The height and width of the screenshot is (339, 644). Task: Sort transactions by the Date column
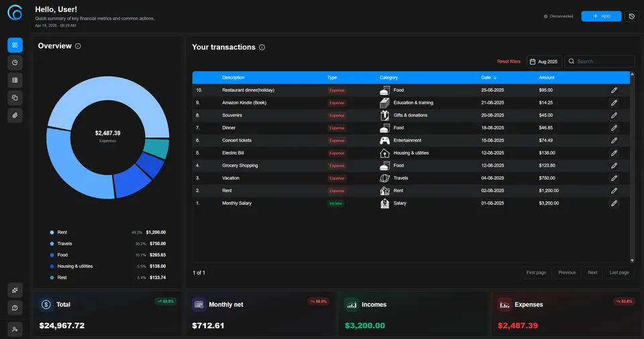click(488, 78)
